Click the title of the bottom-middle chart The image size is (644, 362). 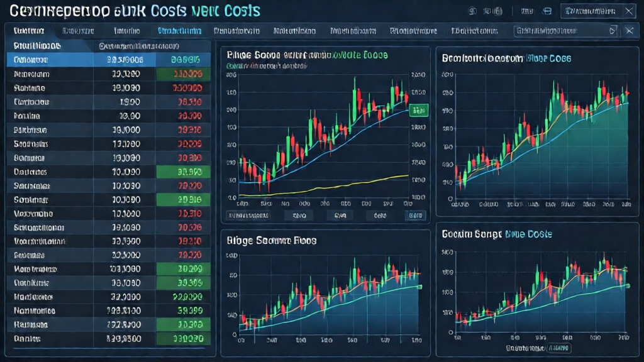point(272,241)
